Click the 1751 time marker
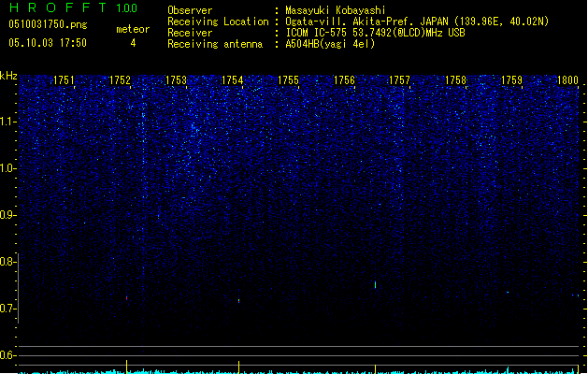588x374 pixels. tap(64, 80)
